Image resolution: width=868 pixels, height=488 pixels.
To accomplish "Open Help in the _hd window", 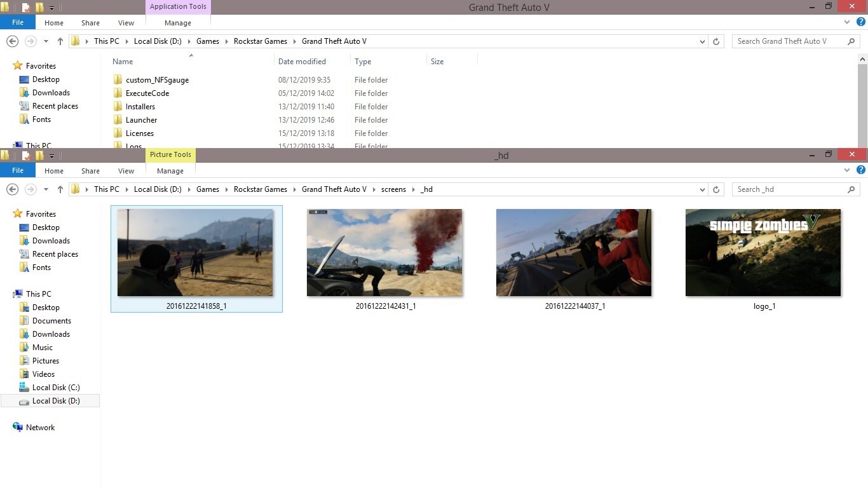I will [861, 170].
